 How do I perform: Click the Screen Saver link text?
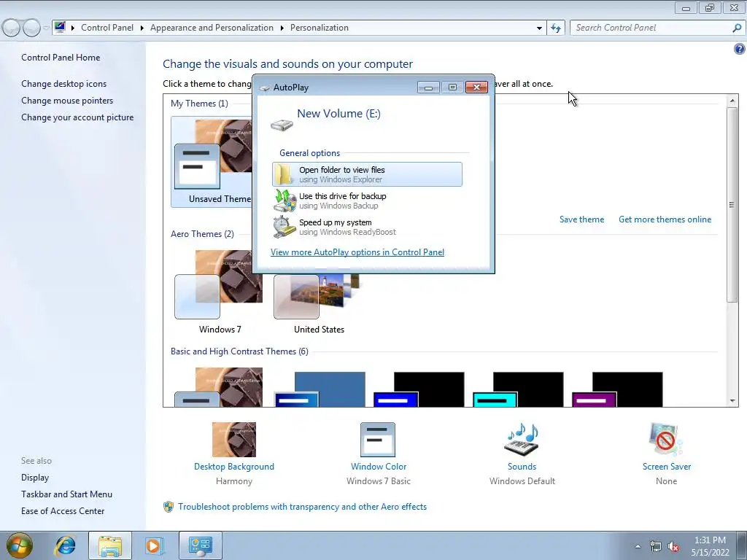[667, 467]
